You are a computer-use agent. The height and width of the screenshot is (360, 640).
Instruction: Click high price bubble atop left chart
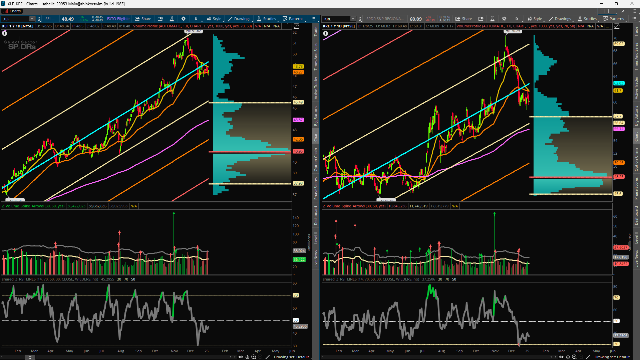coord(193,31)
